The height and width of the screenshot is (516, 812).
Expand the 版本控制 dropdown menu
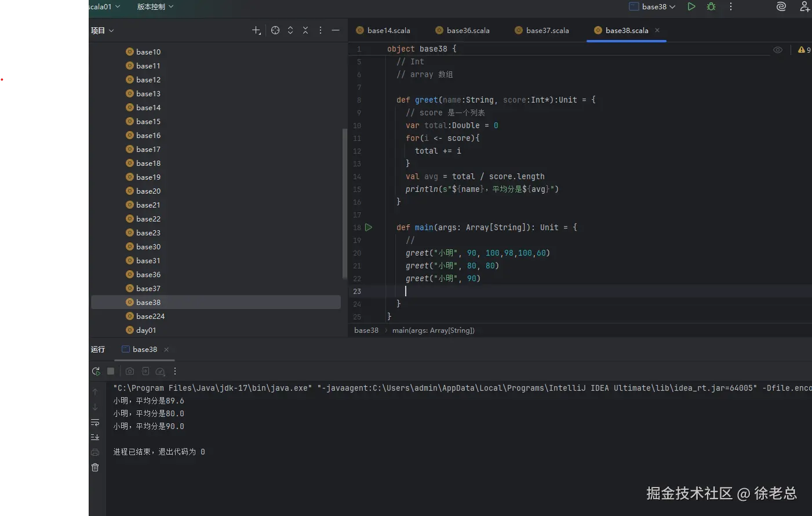coord(155,6)
